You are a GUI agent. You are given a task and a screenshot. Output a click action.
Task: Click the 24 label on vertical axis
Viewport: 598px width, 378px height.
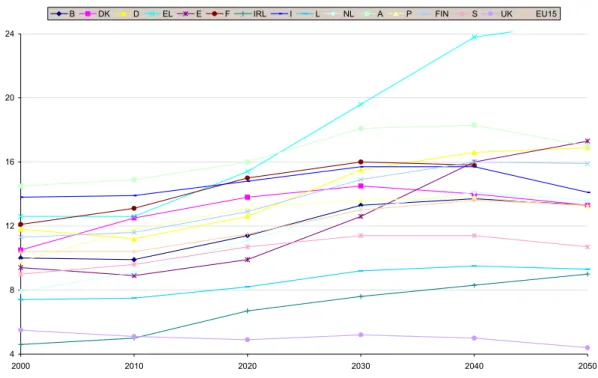click(9, 34)
